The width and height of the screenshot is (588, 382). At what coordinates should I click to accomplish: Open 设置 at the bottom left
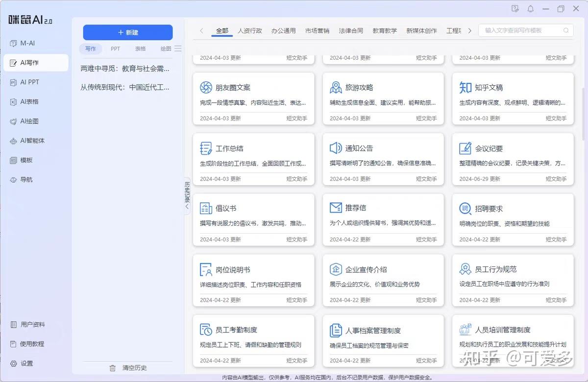(24, 363)
